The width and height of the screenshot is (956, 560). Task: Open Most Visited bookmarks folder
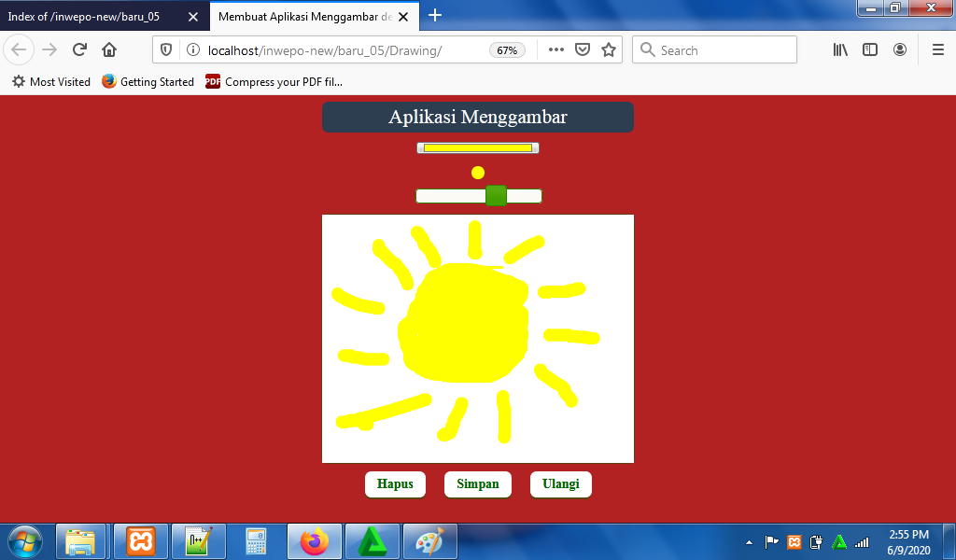pos(51,81)
